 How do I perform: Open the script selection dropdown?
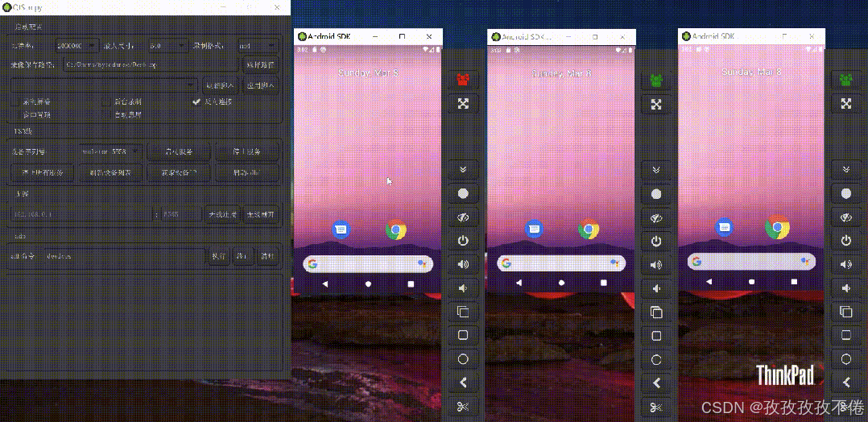pos(105,85)
